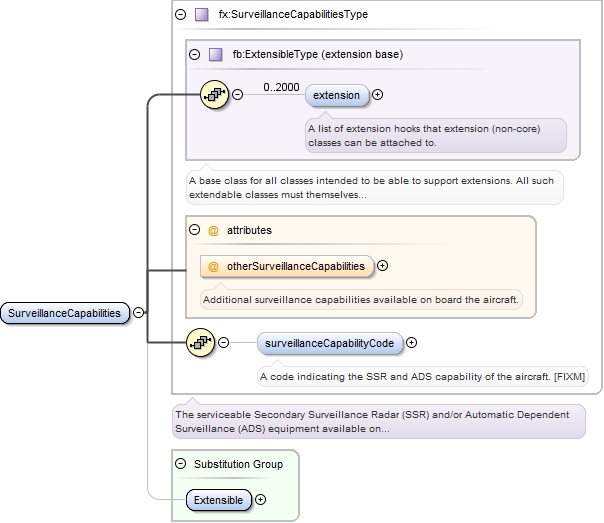Collapse the SurveillanceCapabilities root node
Image resolution: width=604 pixels, height=523 pixels.
[x=138, y=313]
